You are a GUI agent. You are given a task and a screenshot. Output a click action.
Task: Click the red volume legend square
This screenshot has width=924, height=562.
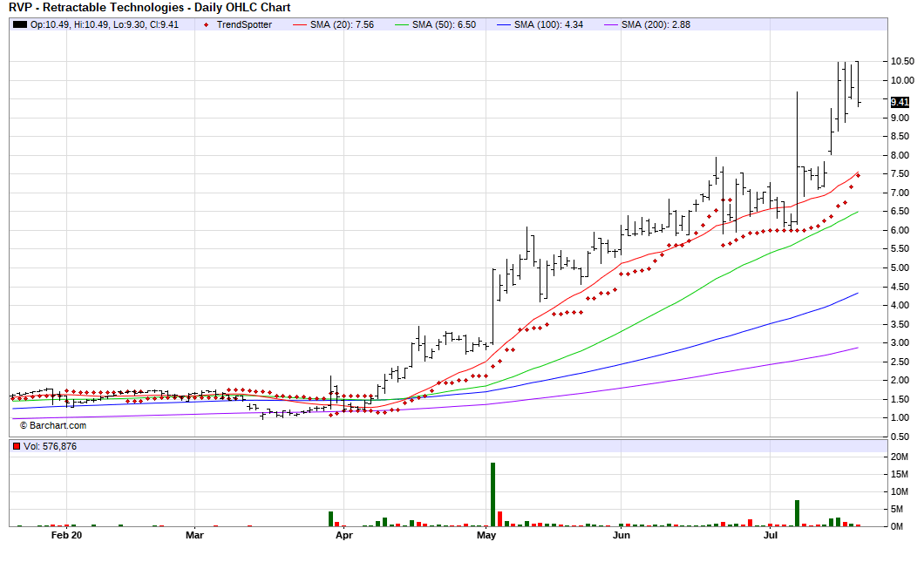pyautogui.click(x=17, y=446)
